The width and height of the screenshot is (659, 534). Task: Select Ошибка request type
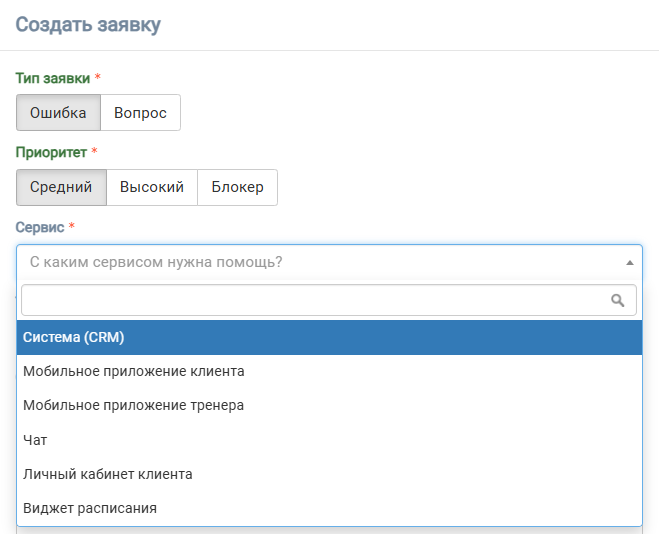pos(58,113)
